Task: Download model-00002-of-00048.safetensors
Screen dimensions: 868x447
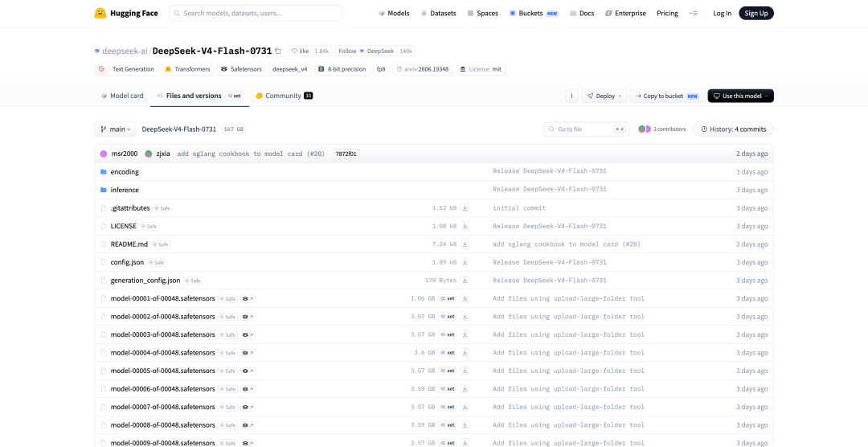Action: click(x=465, y=317)
